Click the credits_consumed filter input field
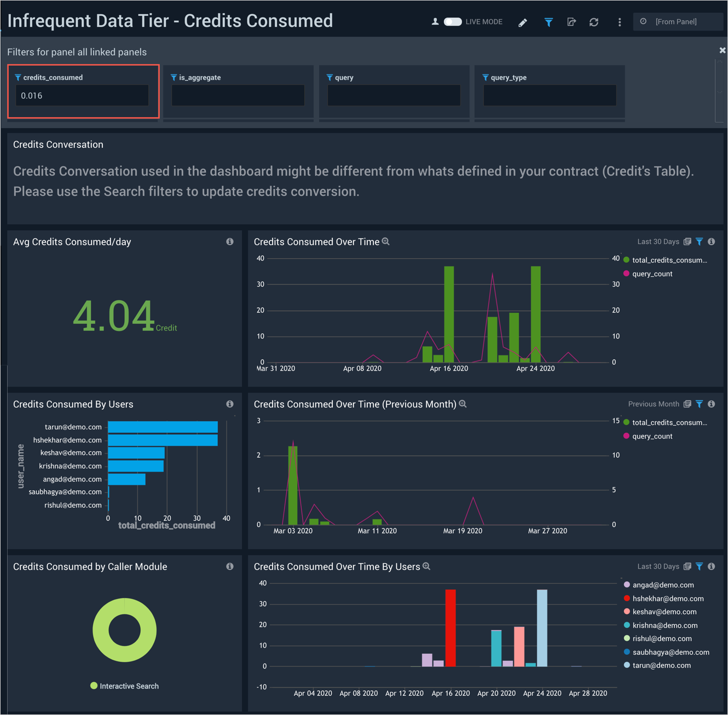Viewport: 728px width, 715px height. coord(82,96)
